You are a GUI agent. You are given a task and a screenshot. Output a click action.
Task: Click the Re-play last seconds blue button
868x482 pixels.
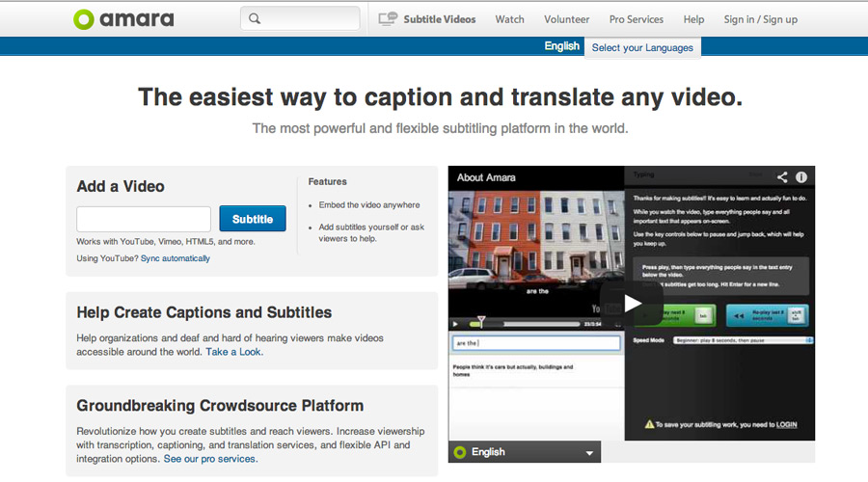pos(768,315)
